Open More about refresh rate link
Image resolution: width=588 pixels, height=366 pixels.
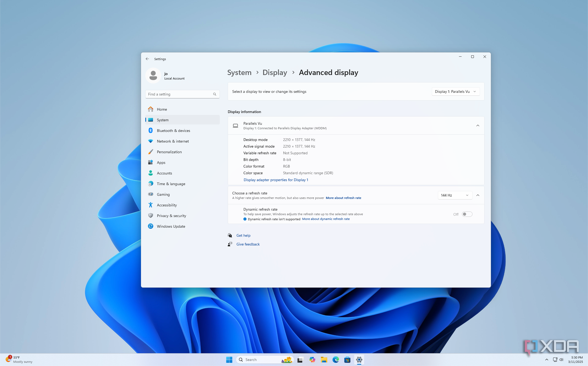[x=343, y=198]
